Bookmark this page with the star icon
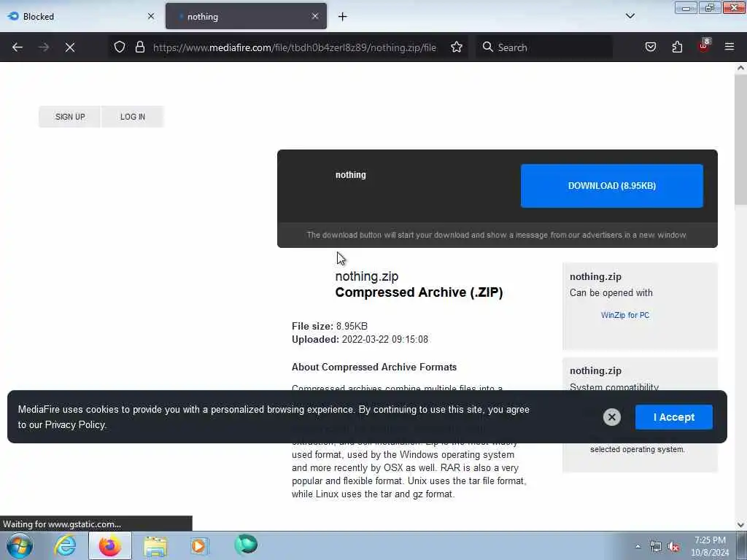Image resolution: width=747 pixels, height=560 pixels. coord(457,47)
